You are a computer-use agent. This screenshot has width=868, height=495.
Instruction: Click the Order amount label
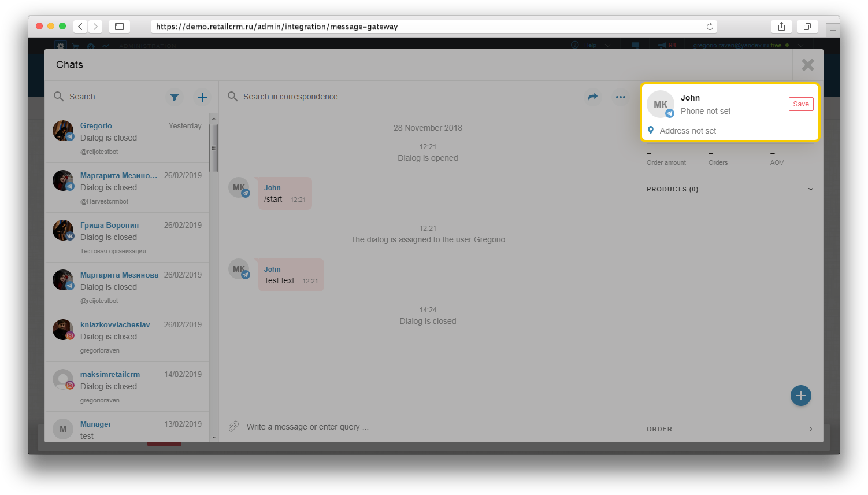[666, 162]
